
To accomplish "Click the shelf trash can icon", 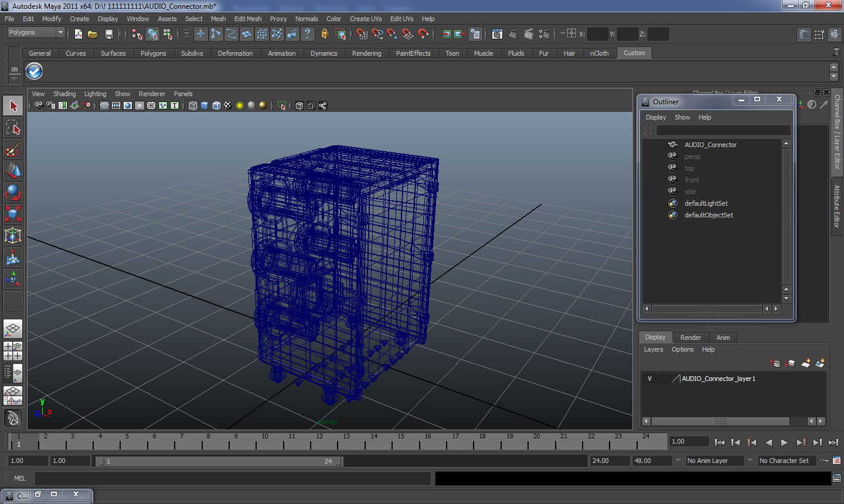I will tap(836, 53).
